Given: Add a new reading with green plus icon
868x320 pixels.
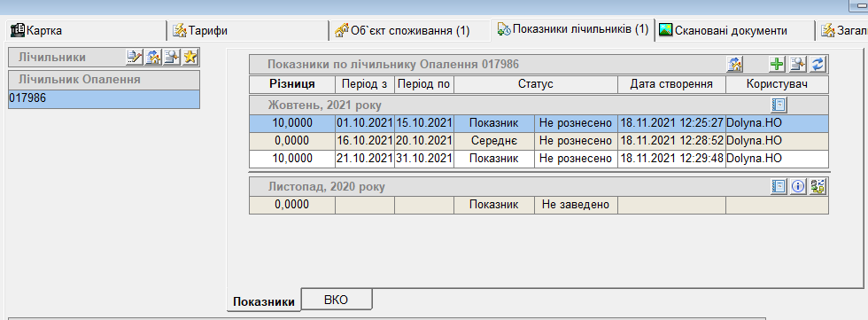Looking at the screenshot, I should click(x=778, y=64).
